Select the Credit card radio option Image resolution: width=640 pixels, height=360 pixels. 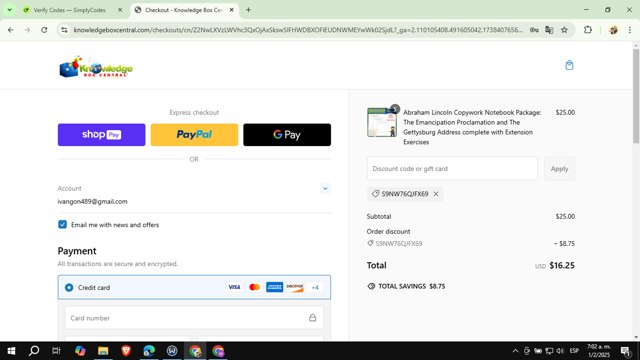[69, 287]
